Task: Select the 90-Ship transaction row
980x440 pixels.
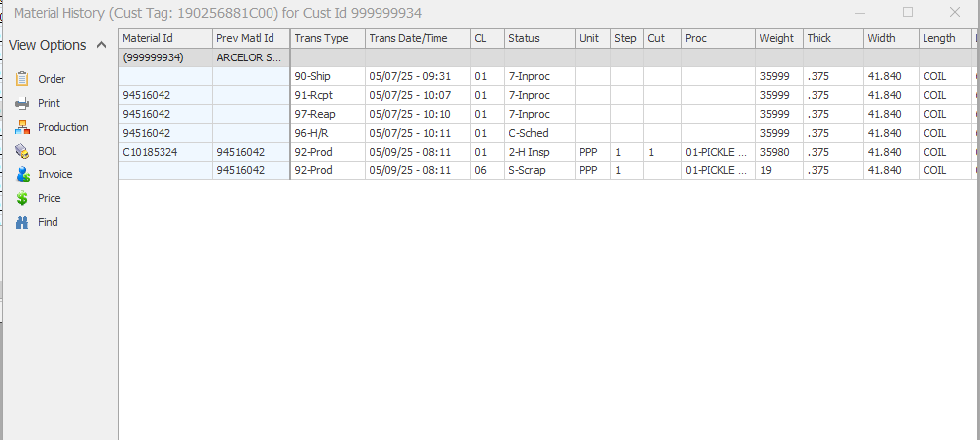Action: pos(327,76)
